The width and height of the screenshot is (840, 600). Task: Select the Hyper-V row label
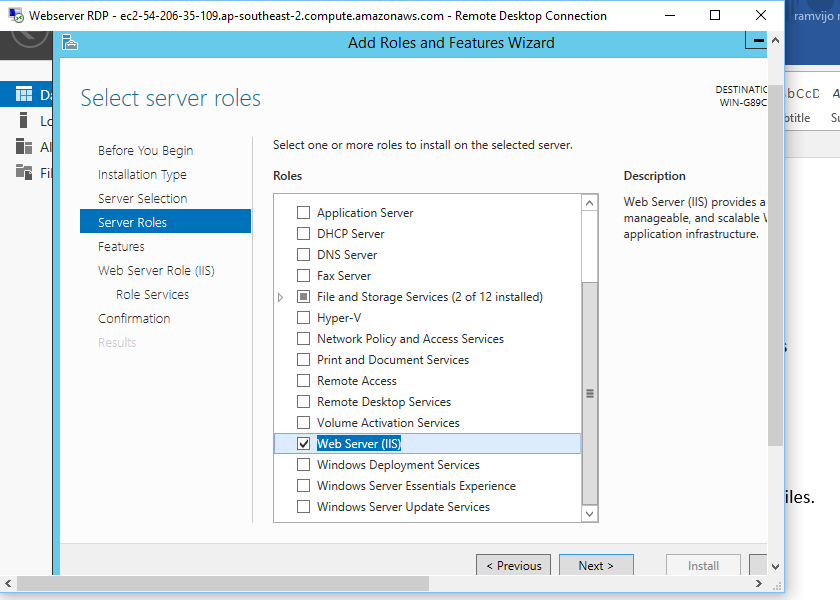[x=339, y=318]
